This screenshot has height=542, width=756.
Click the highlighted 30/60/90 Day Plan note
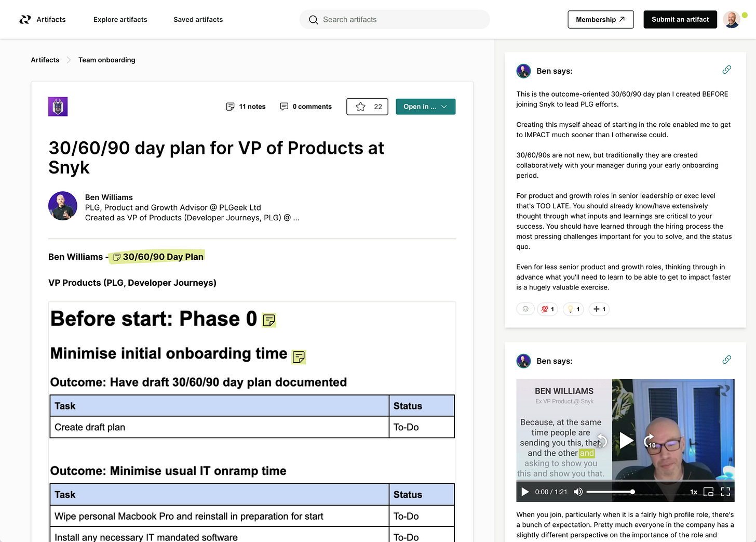tap(158, 257)
